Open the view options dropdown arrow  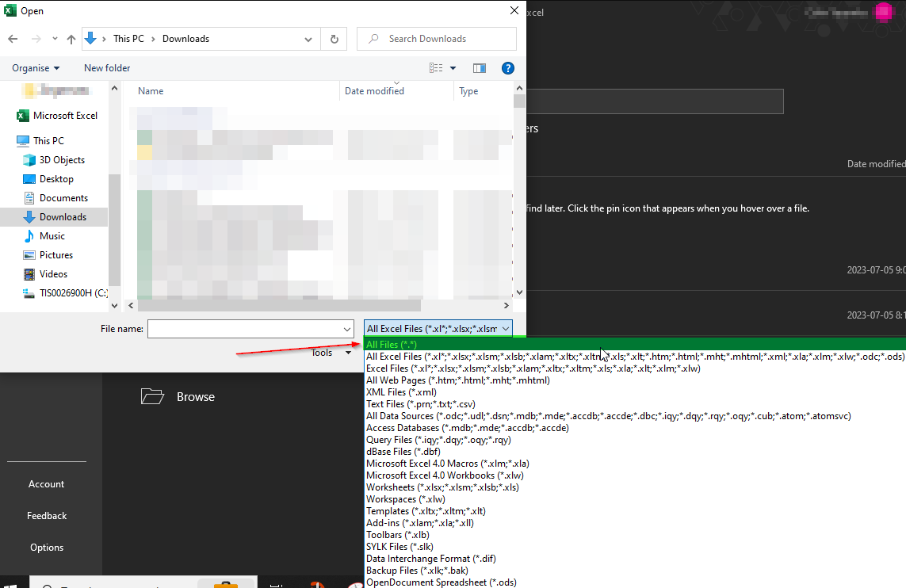tap(453, 68)
